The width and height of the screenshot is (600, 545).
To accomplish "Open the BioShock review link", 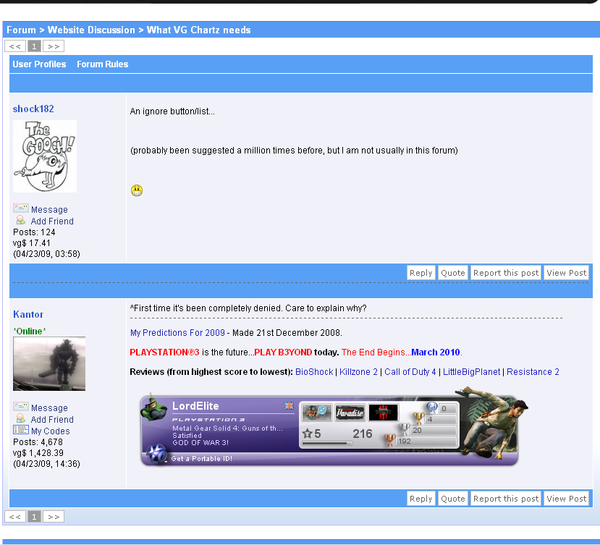I will tap(316, 372).
